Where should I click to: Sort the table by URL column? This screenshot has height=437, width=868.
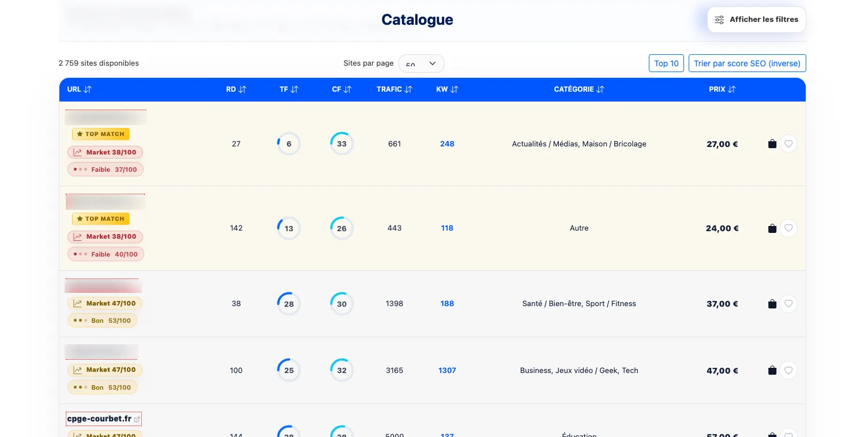(x=79, y=89)
